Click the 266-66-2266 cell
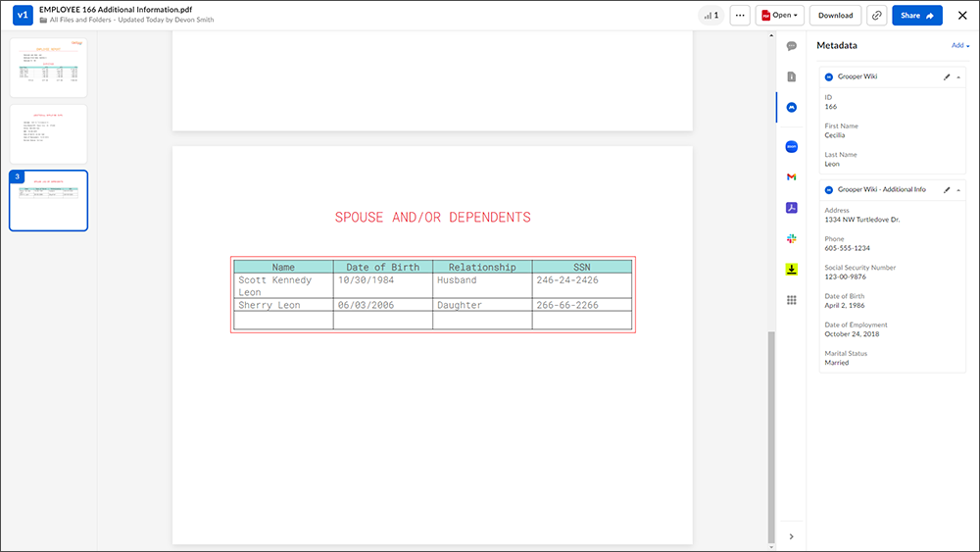This screenshot has height=552, width=980. [x=582, y=305]
